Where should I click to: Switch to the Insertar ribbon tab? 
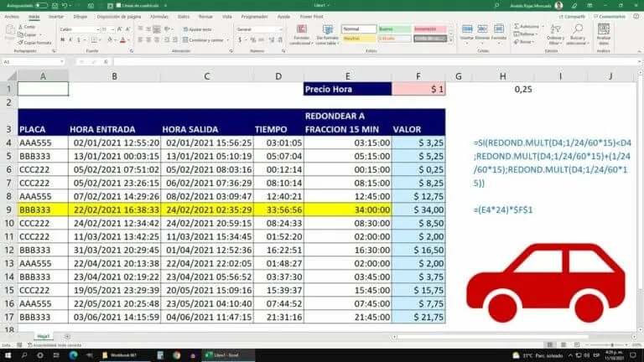pos(56,17)
